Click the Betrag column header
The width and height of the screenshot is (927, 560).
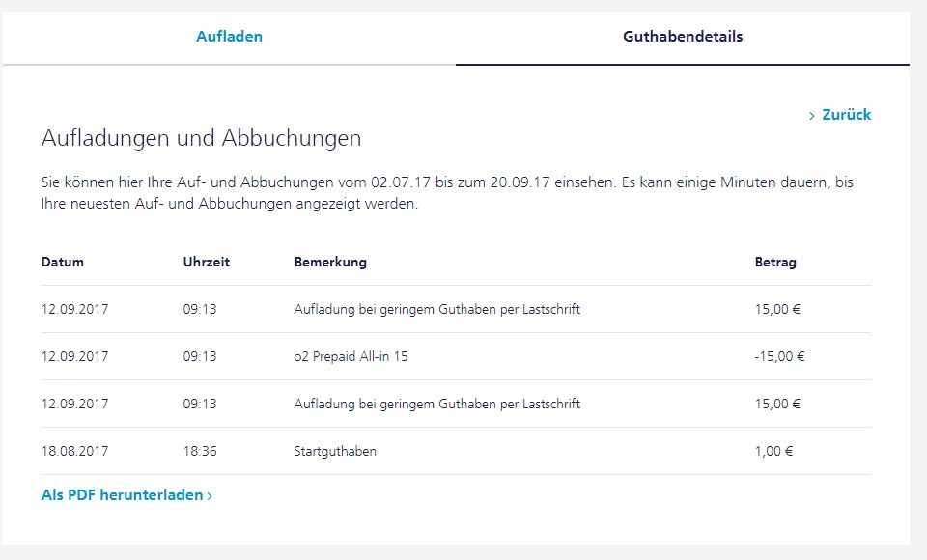775,262
